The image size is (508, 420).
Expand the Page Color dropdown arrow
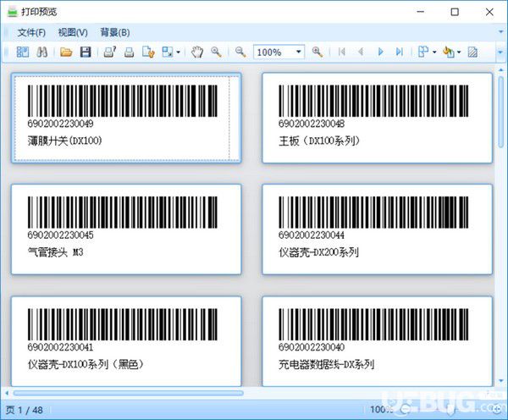click(459, 52)
